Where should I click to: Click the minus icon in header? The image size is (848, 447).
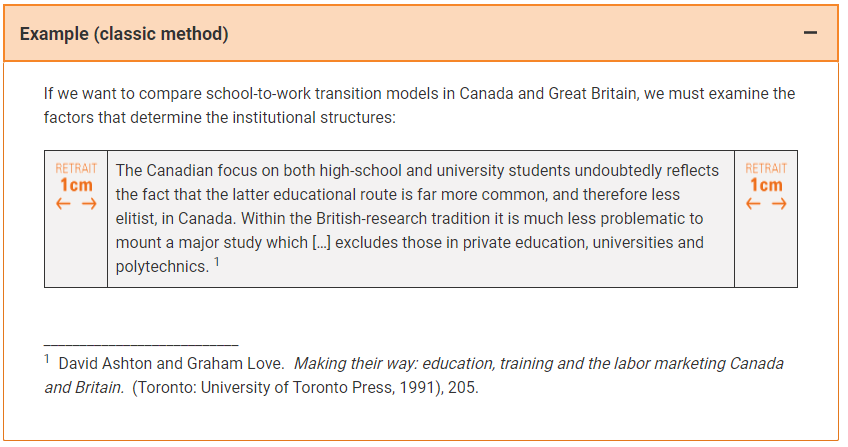(x=810, y=33)
